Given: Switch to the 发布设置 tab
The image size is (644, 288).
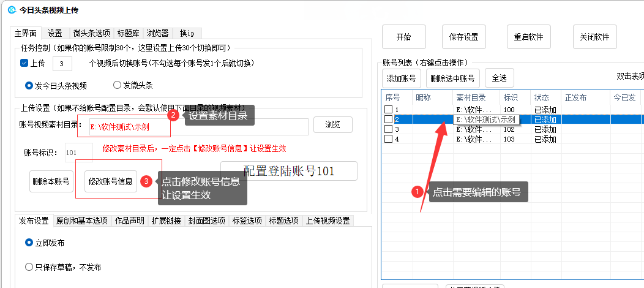Looking at the screenshot, I should [x=34, y=221].
